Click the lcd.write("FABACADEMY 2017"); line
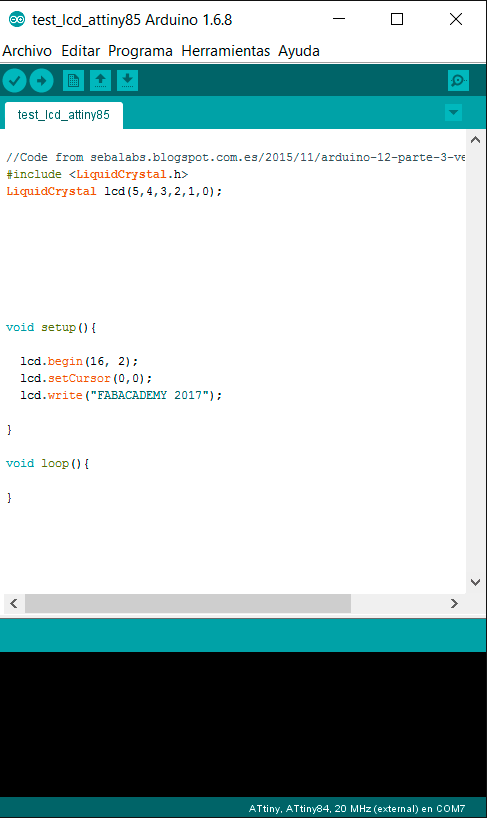487x818 pixels. [121, 395]
